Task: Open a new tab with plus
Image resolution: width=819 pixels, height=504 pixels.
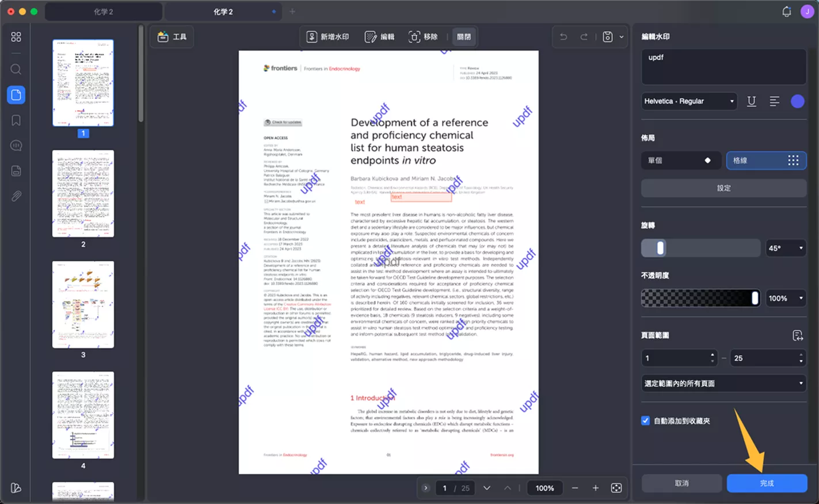Action: click(x=292, y=12)
